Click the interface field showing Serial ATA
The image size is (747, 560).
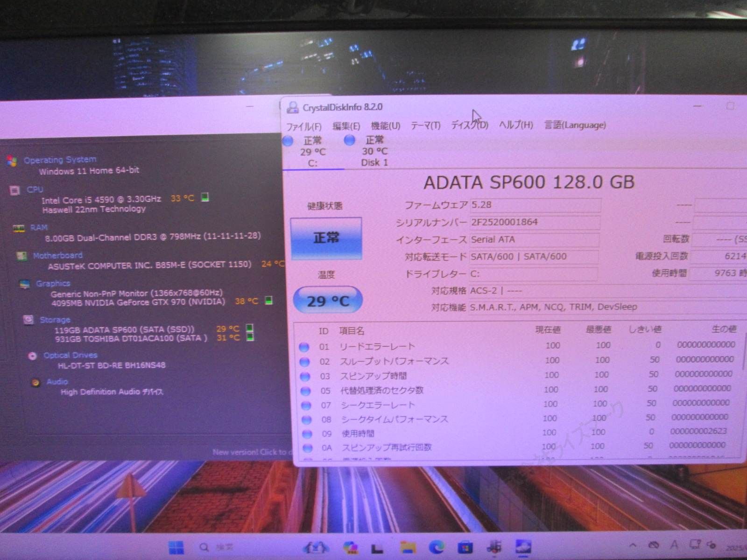pyautogui.click(x=534, y=239)
